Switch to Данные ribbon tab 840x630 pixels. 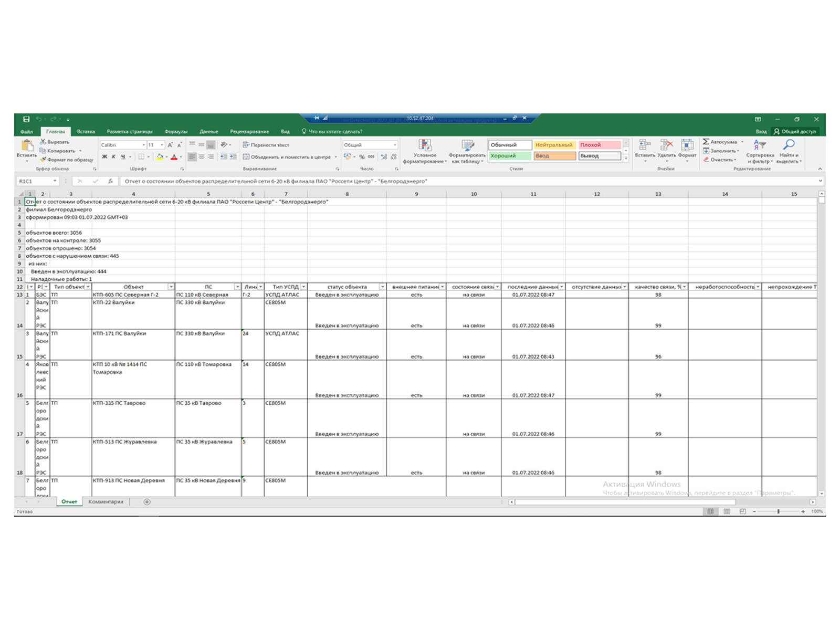(x=209, y=132)
